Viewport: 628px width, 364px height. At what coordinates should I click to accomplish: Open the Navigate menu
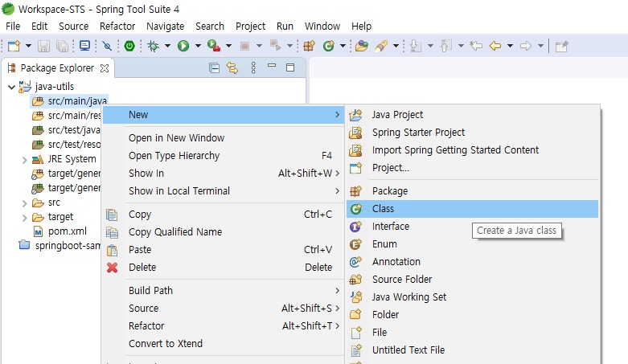[166, 26]
